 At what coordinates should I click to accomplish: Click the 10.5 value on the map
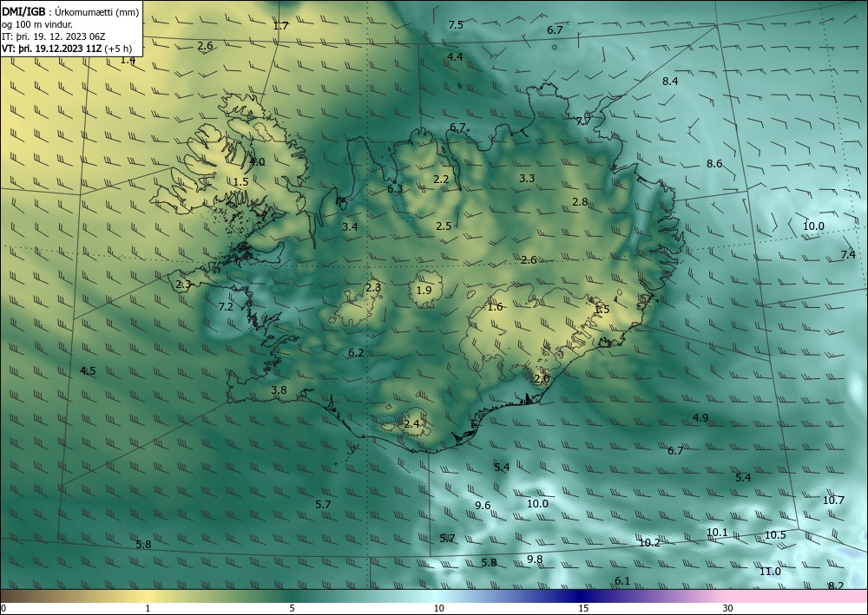(775, 535)
